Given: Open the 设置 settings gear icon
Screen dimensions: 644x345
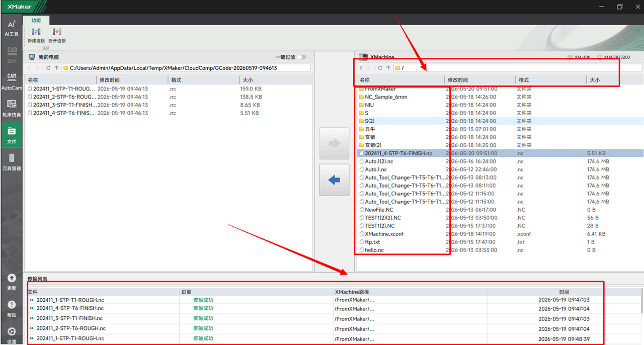Looking at the screenshot, I should point(12,334).
